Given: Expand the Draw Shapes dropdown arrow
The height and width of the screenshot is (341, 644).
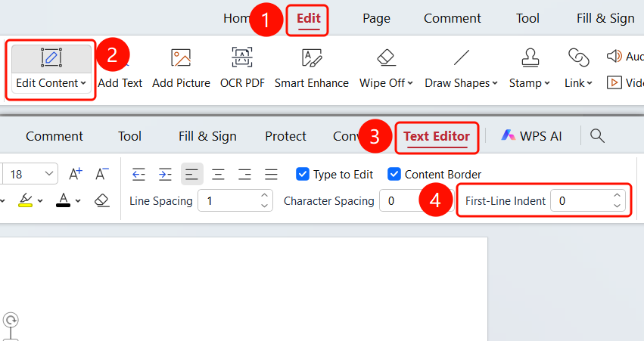Looking at the screenshot, I should 495,83.
